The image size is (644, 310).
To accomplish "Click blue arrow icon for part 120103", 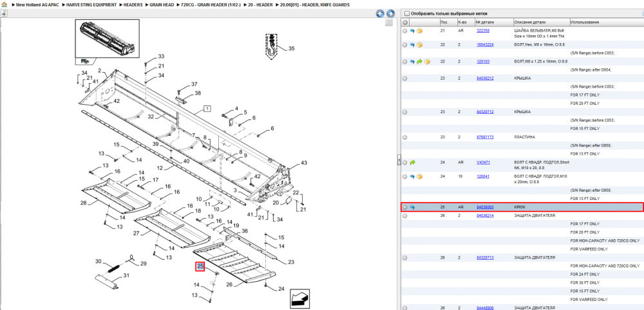I will (412, 62).
